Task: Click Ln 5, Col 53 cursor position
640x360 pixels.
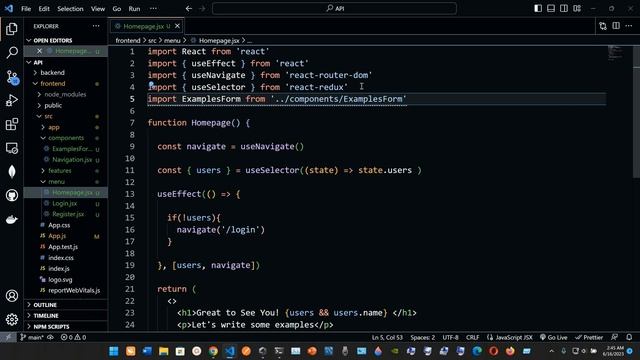Action: tap(387, 337)
